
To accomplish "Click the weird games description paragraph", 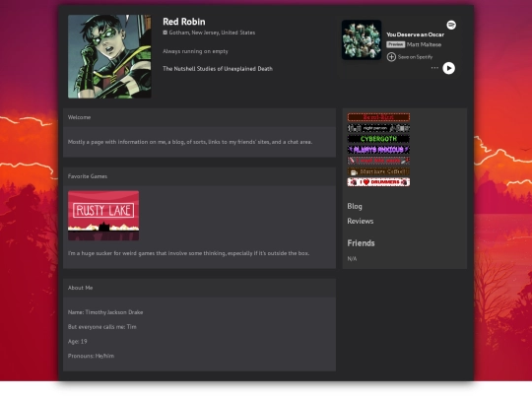I will click(x=188, y=253).
